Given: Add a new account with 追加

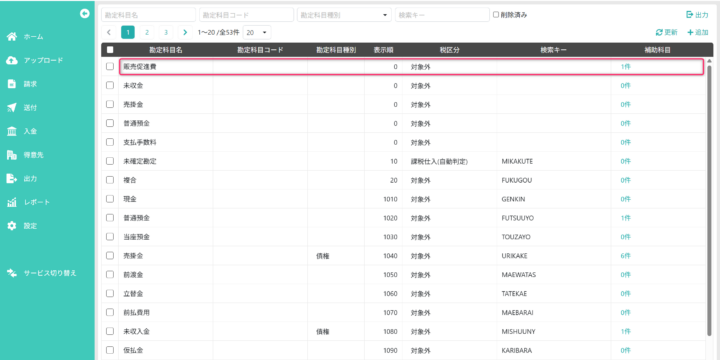Looking at the screenshot, I should coord(698,33).
